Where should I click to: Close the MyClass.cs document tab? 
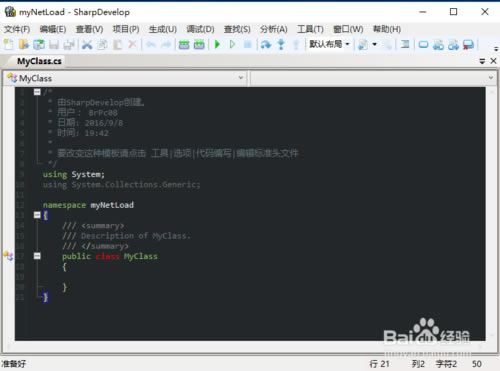[x=493, y=61]
